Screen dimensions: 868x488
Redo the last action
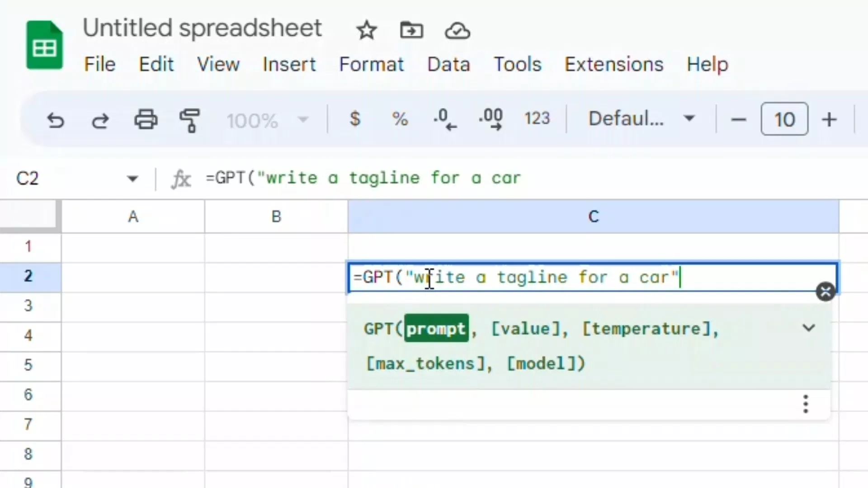[100, 120]
